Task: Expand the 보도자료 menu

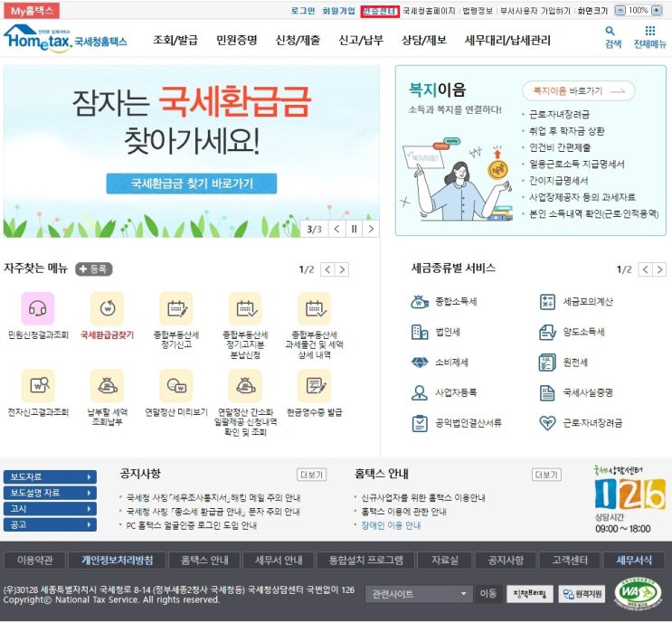Action: pyautogui.click(x=50, y=476)
